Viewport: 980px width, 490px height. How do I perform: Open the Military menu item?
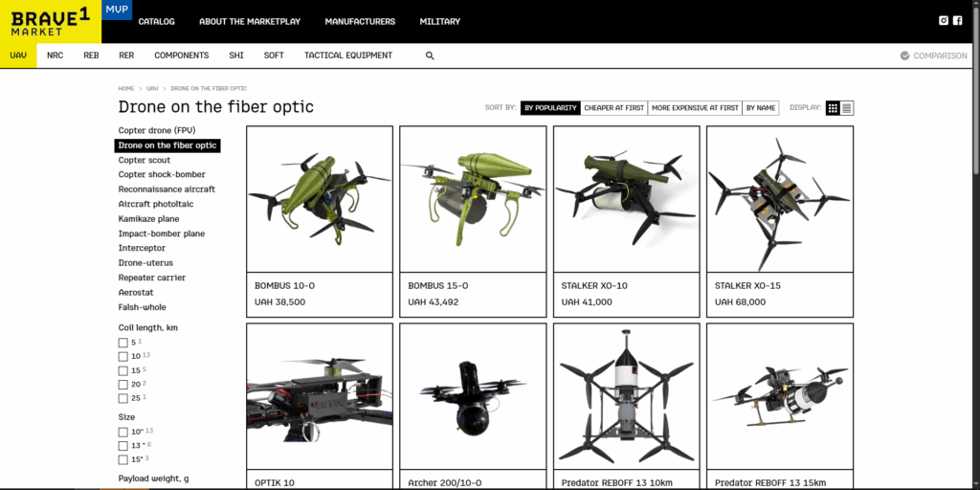[x=440, y=21]
